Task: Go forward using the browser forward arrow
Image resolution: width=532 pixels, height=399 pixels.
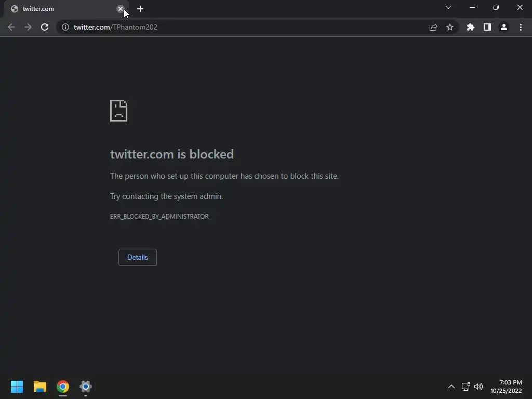Action: click(x=28, y=27)
